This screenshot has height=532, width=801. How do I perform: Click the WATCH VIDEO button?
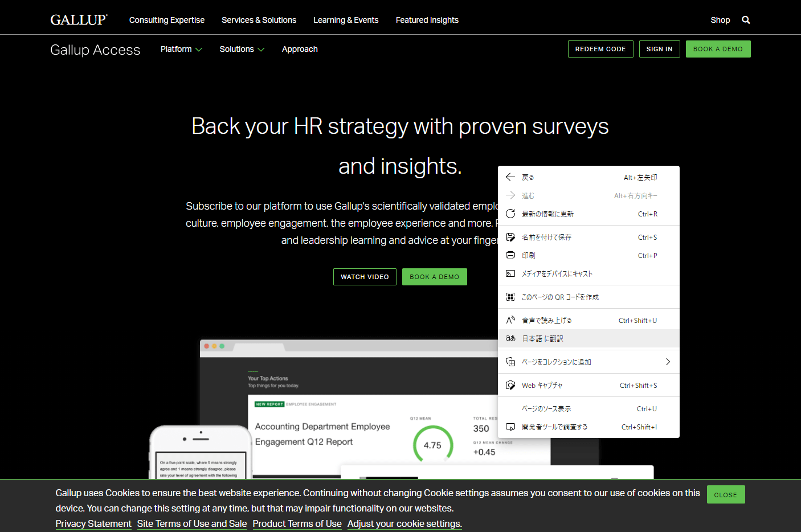[x=365, y=277]
